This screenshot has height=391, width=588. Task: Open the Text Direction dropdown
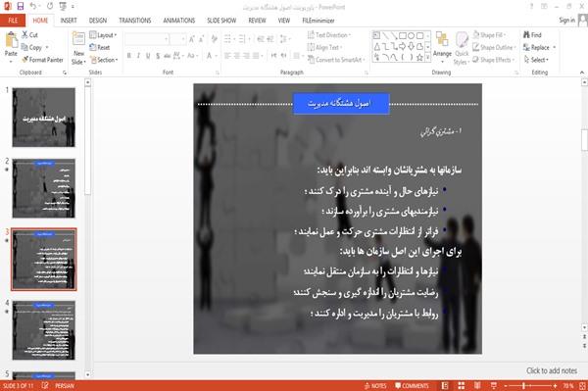point(329,35)
